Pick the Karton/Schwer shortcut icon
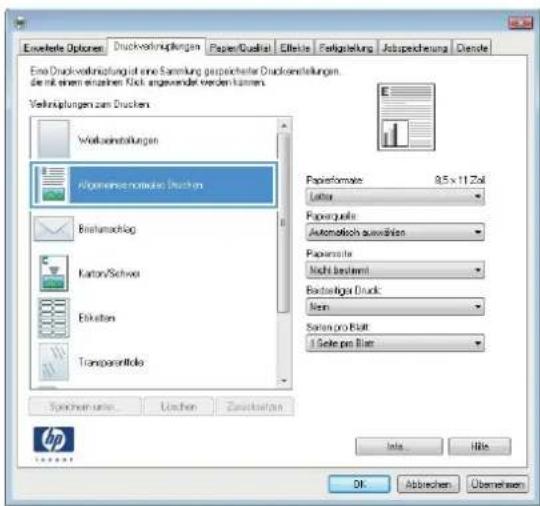 coord(53,273)
